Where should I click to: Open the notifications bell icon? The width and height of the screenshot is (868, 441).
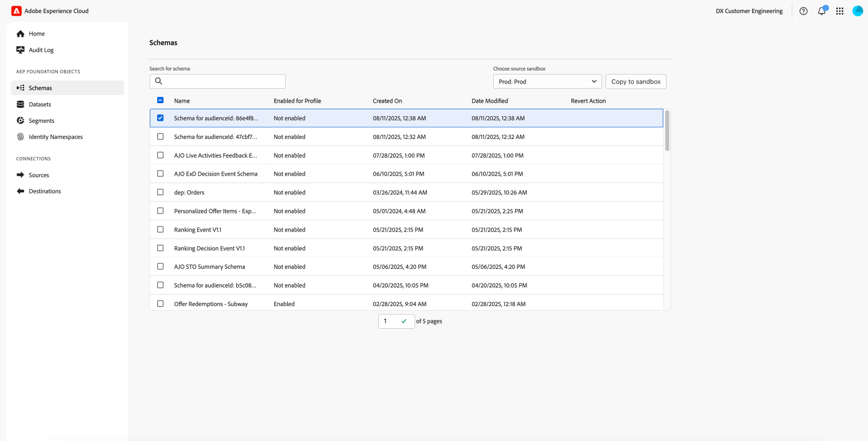coord(822,11)
